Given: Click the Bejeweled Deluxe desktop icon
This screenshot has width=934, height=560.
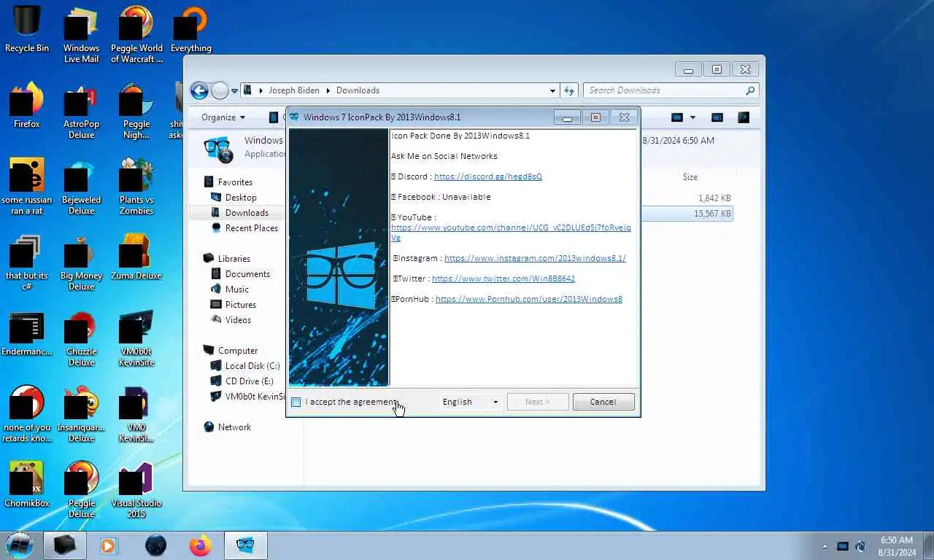Looking at the screenshot, I should pyautogui.click(x=81, y=187).
